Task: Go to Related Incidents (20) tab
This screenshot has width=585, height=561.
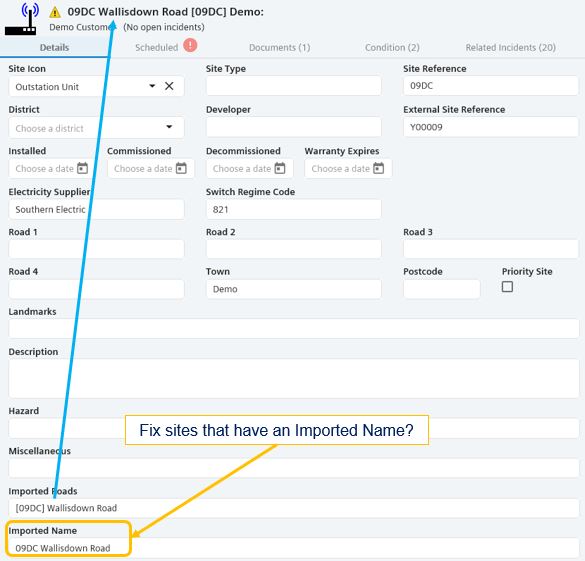Action: pos(510,48)
